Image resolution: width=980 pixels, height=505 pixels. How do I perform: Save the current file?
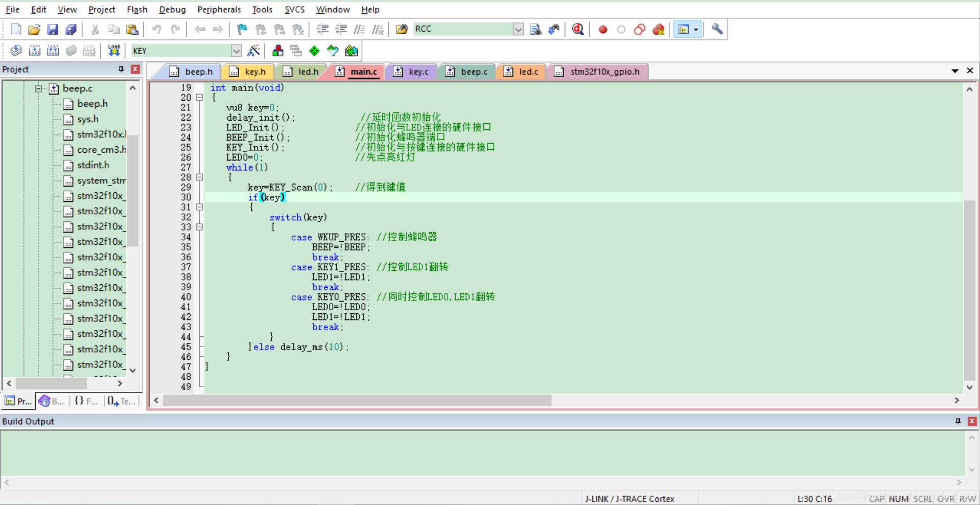(53, 30)
